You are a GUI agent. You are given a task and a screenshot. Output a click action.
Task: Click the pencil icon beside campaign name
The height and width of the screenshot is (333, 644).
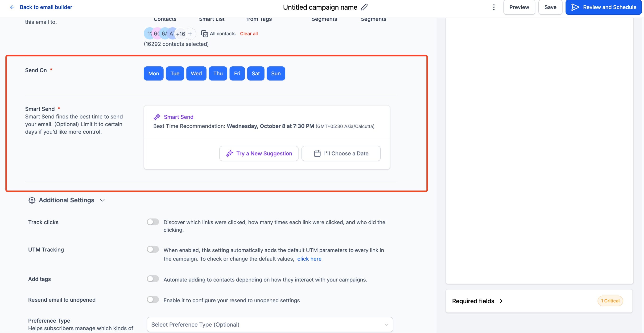pyautogui.click(x=364, y=7)
